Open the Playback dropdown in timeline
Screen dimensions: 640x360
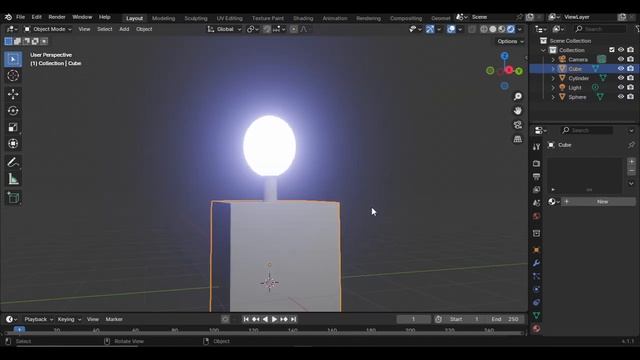38,319
